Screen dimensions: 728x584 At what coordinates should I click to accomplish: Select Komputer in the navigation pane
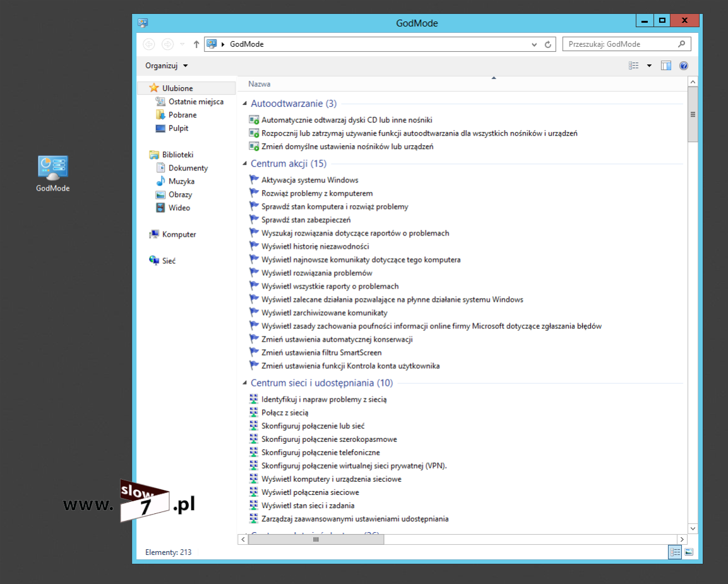[x=179, y=234]
